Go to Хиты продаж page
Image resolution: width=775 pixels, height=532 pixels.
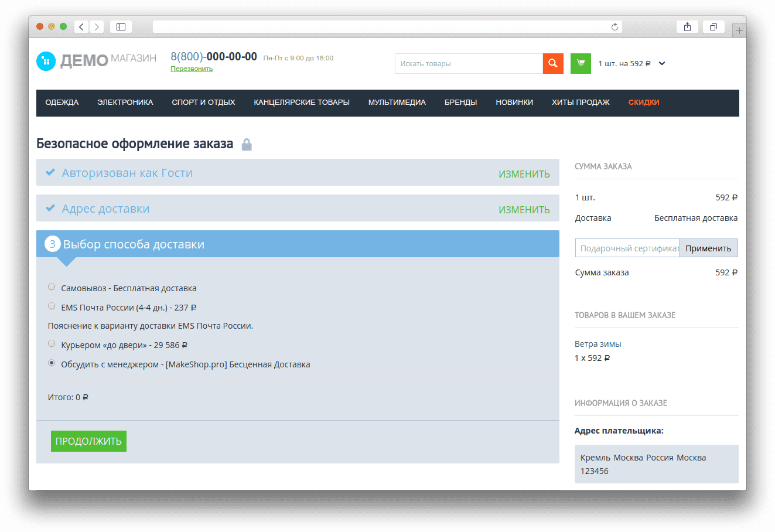[581, 103]
